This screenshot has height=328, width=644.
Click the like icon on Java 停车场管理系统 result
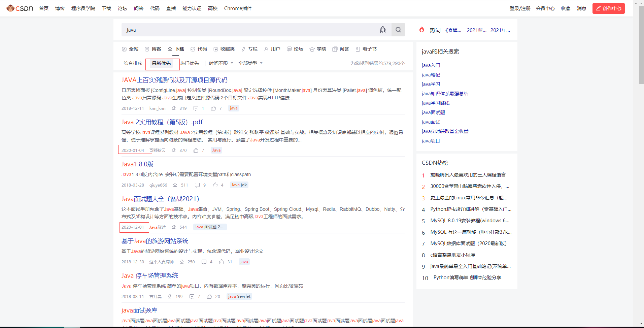coord(209,296)
